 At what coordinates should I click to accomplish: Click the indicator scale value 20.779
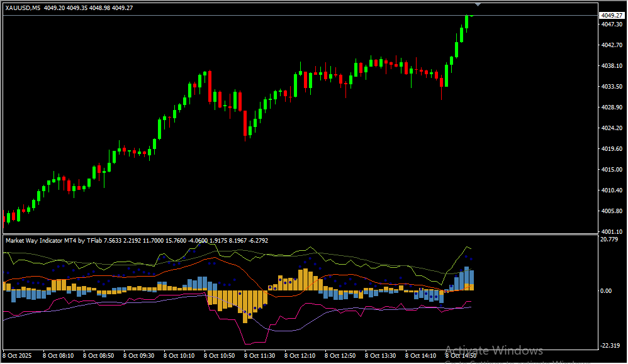click(x=609, y=240)
